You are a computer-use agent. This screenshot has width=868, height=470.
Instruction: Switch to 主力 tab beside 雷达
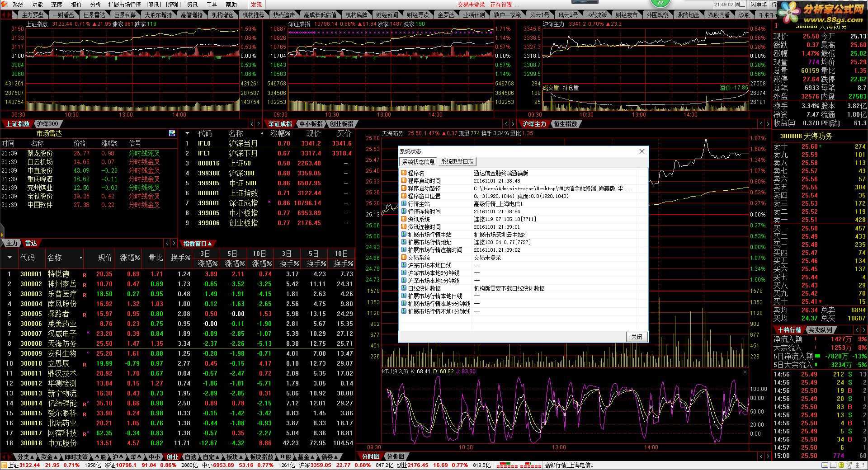coord(12,243)
